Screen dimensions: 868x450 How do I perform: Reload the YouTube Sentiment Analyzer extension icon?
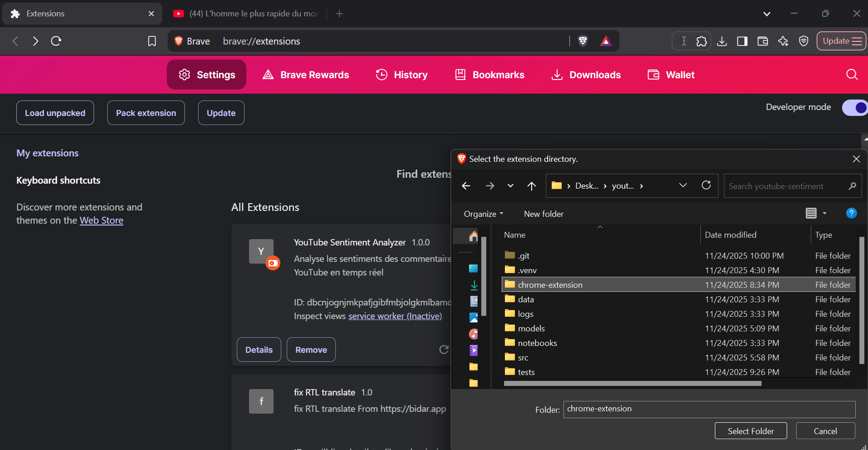(x=444, y=349)
